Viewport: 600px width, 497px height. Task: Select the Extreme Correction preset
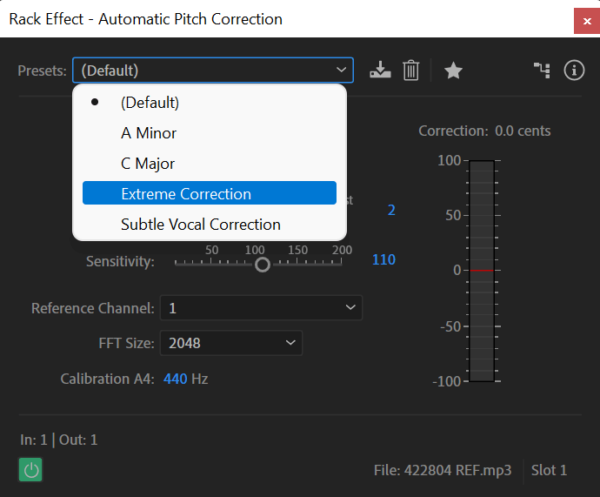[209, 193]
